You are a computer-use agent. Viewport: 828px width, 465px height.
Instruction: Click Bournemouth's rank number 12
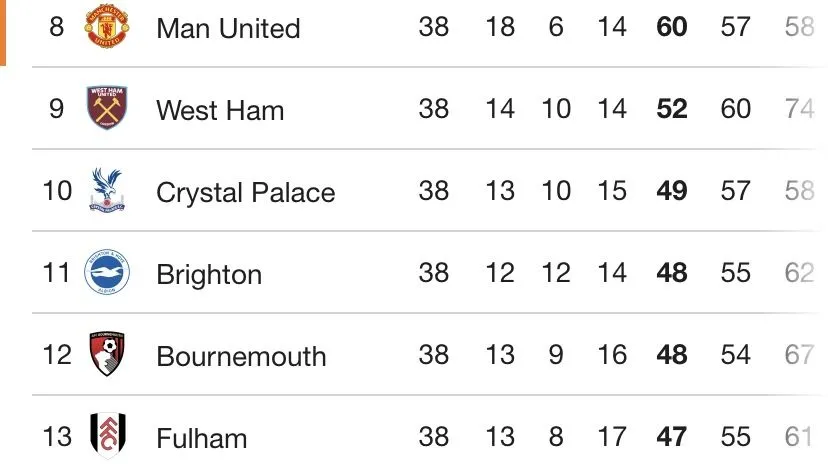click(57, 355)
